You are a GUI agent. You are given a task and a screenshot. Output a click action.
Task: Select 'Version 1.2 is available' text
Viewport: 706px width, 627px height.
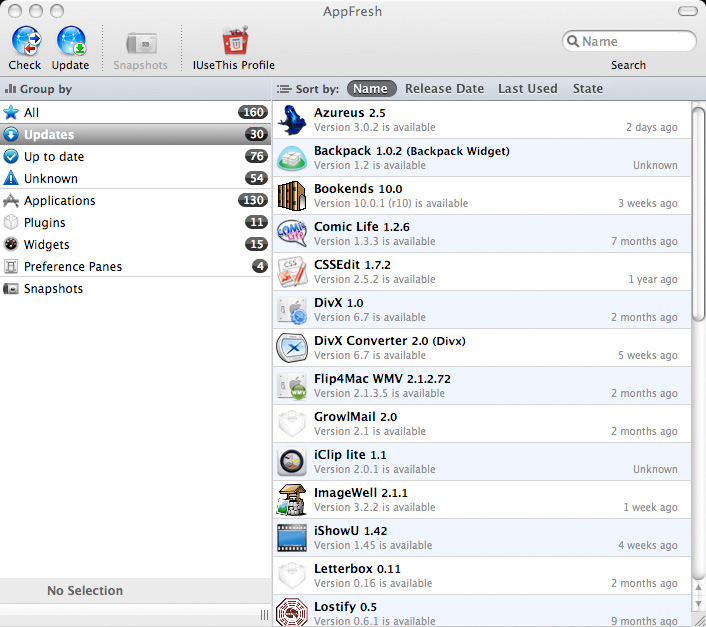tap(370, 165)
